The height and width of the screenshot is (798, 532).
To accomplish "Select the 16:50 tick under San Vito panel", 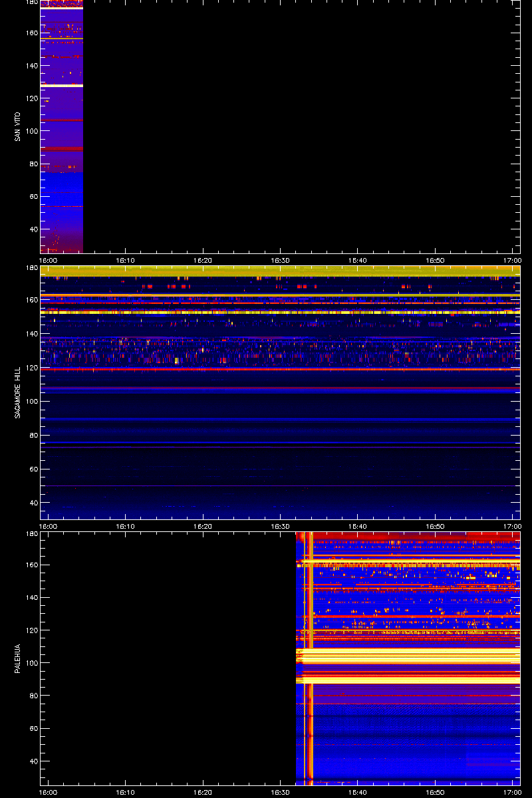I will point(435,261).
